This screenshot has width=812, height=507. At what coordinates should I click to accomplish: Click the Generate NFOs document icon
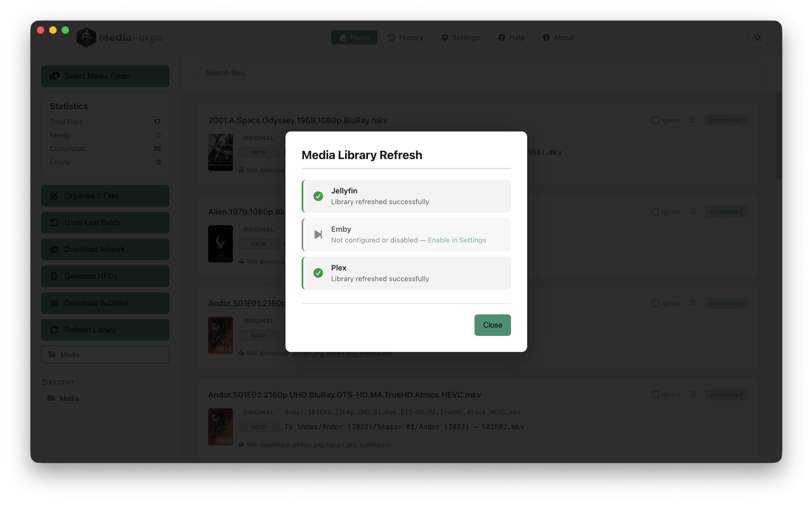(54, 276)
